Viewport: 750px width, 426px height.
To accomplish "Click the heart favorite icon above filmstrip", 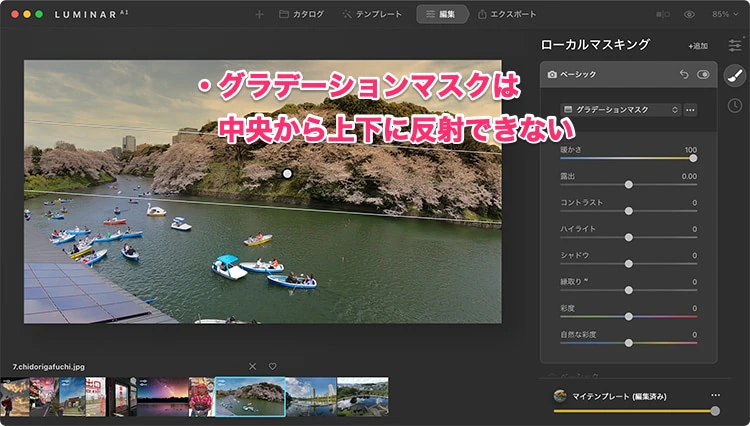I will tap(272, 366).
